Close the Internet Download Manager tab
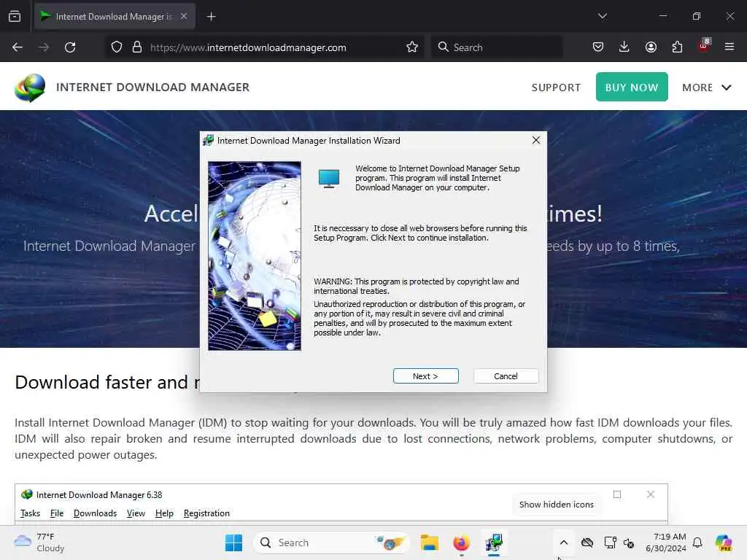 pos(184,16)
